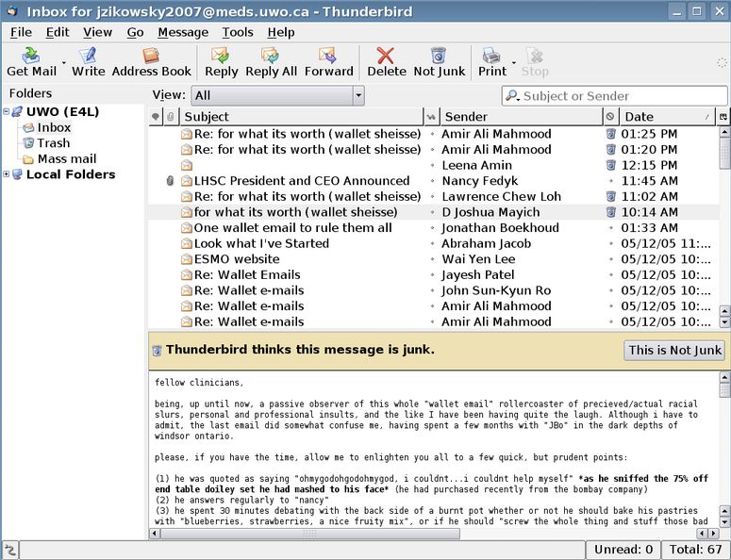This screenshot has height=560, width=731.
Task: Reply to the selected message
Action: (x=221, y=61)
